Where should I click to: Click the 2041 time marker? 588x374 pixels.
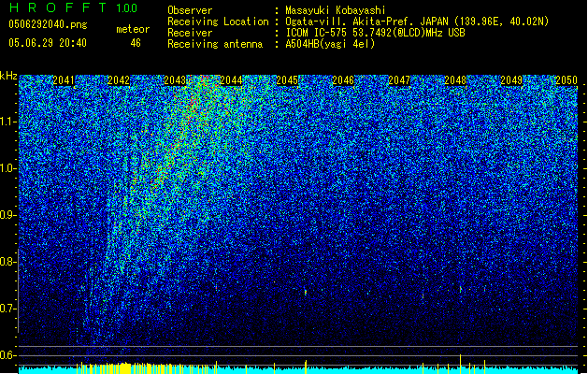click(64, 80)
